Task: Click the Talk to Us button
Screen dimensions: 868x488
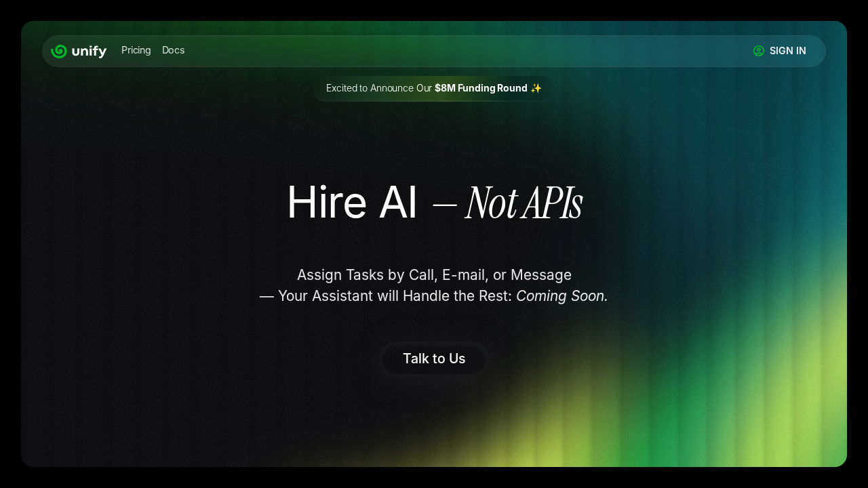Action: click(x=433, y=359)
